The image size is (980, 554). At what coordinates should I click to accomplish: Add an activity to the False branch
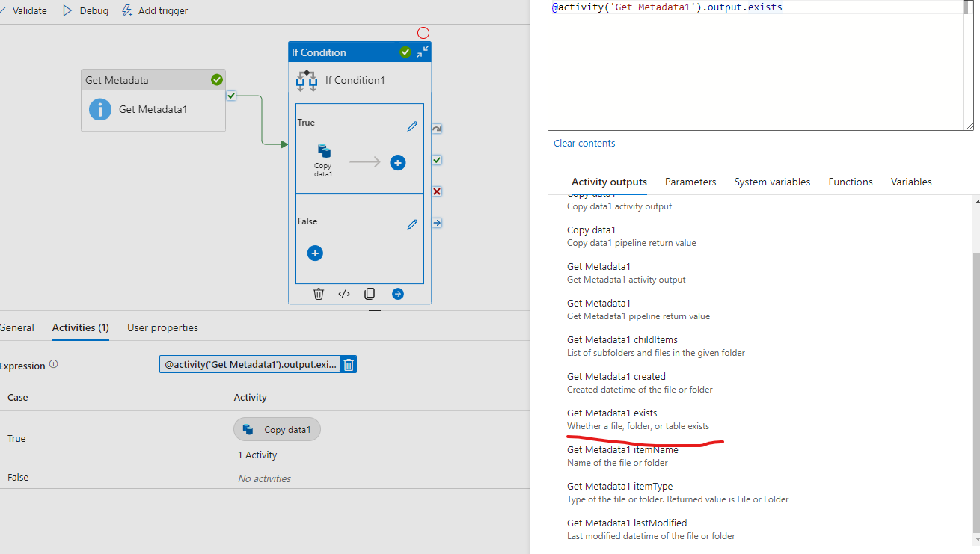pyautogui.click(x=314, y=253)
